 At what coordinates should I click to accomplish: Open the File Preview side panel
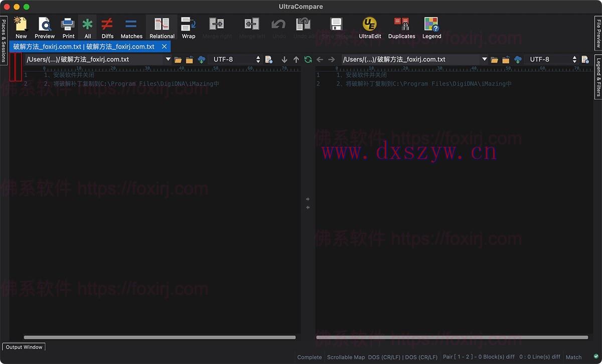(x=598, y=34)
